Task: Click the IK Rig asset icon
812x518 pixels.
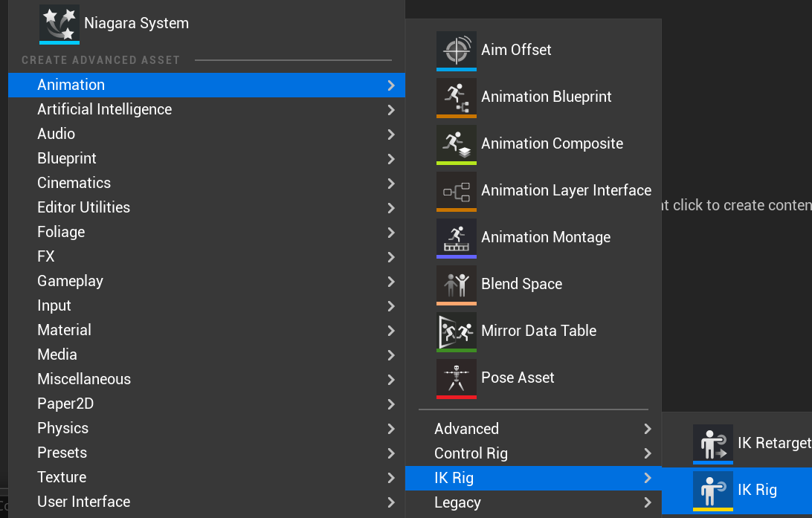Action: [x=713, y=491]
